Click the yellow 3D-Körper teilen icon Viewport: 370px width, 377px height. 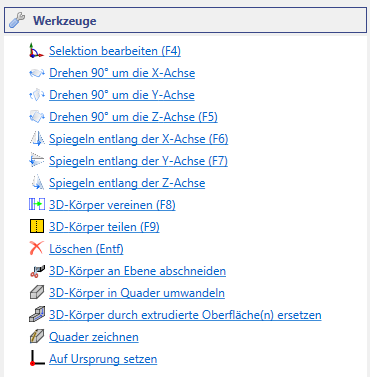37,226
